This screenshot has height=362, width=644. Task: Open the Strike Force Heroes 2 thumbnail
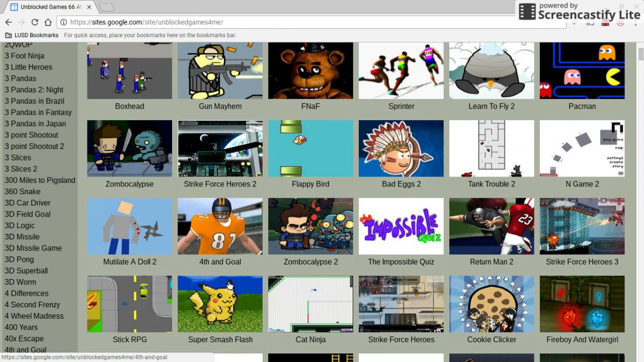coord(220,148)
